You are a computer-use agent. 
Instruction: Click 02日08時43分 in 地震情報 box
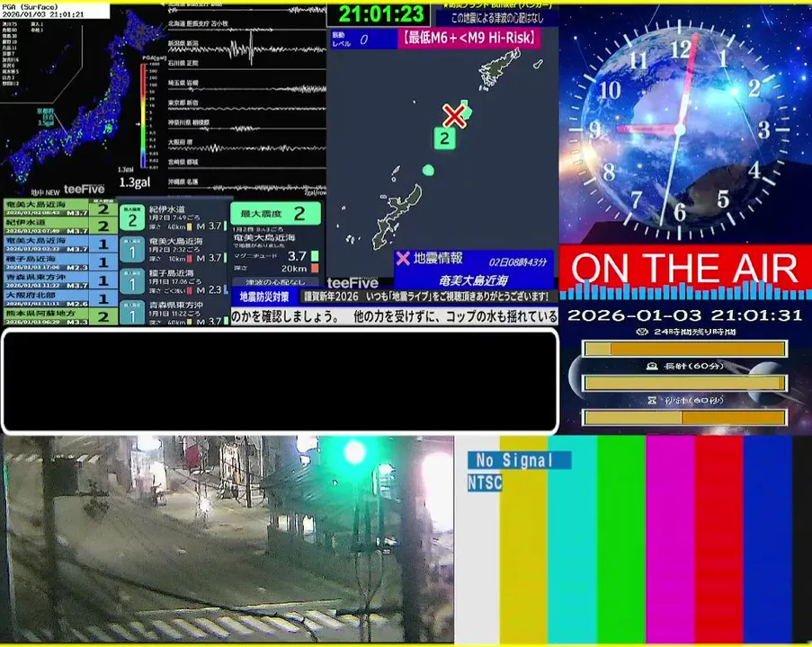(x=517, y=261)
